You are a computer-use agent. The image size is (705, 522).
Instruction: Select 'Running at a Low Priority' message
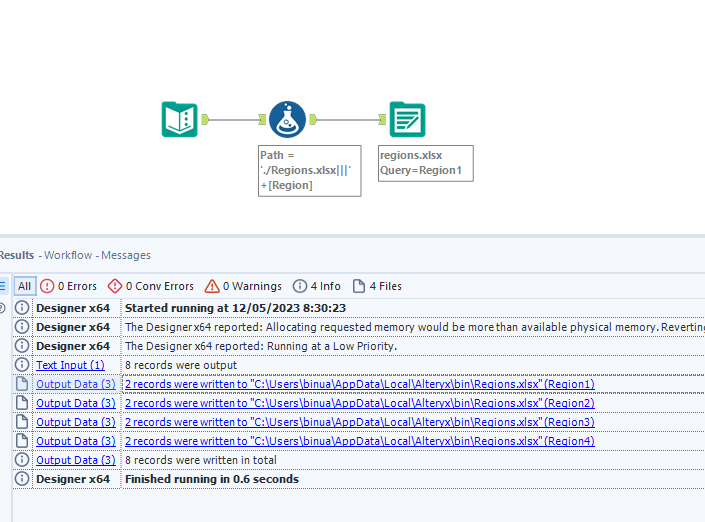[x=261, y=346]
